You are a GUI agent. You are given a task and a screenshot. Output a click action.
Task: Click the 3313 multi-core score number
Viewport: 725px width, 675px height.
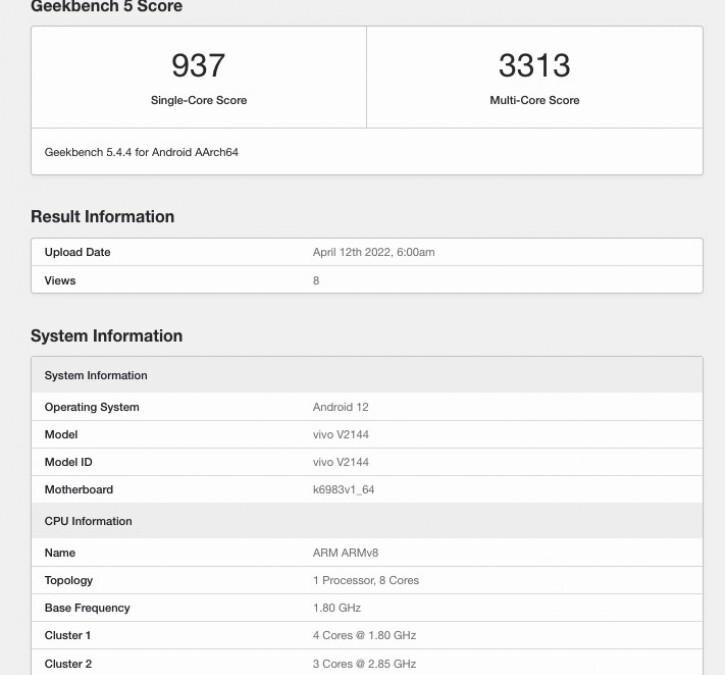[x=534, y=66]
